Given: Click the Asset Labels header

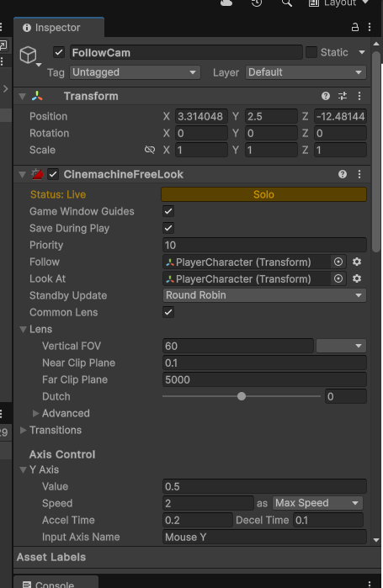Looking at the screenshot, I should 51,557.
